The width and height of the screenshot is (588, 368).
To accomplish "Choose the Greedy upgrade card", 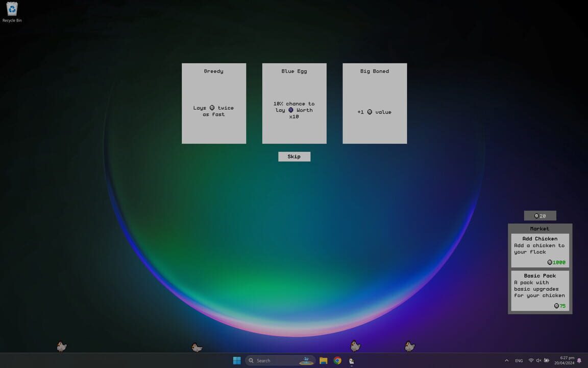I will (213, 103).
